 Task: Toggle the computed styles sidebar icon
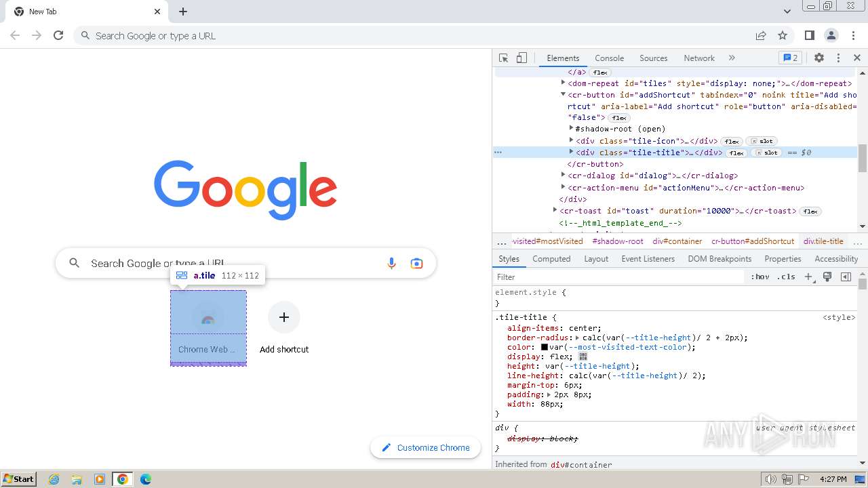click(x=846, y=277)
